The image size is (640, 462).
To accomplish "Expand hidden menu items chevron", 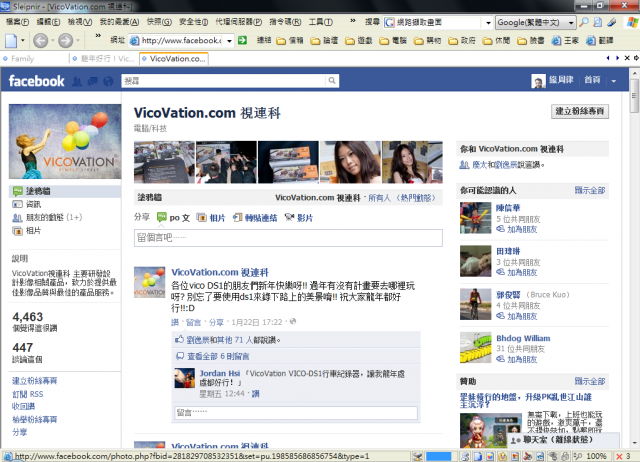I will tap(353, 21).
